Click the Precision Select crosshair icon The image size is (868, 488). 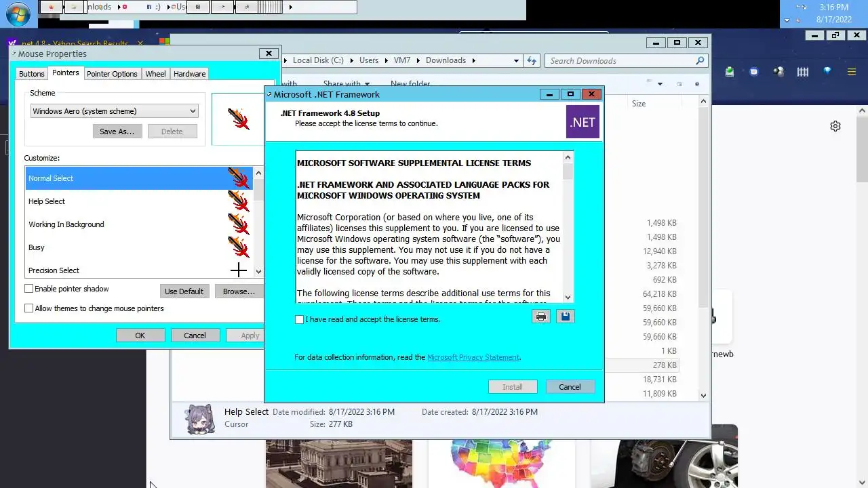pyautogui.click(x=238, y=270)
